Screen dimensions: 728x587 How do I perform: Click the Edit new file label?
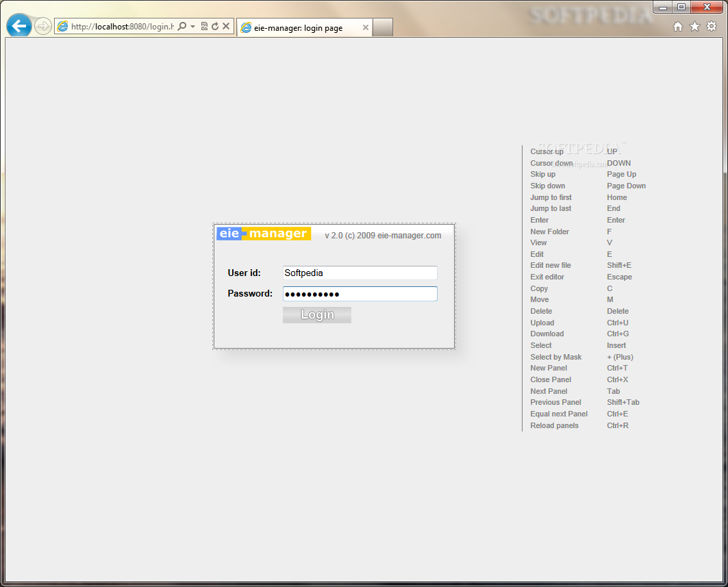click(x=551, y=265)
